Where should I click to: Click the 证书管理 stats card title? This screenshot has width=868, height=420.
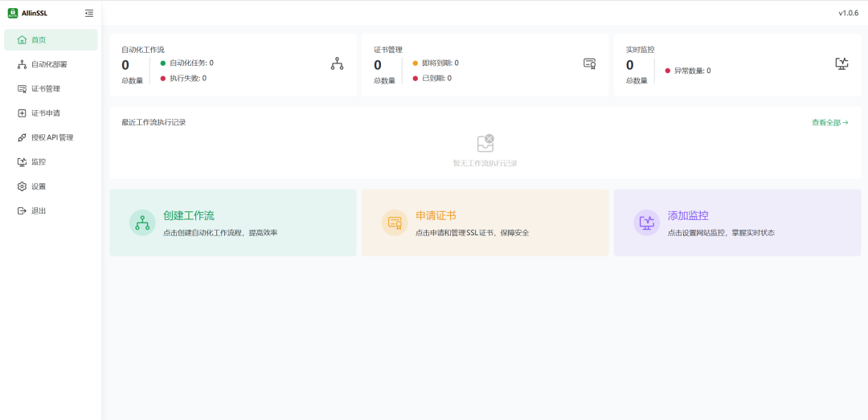[x=388, y=49]
